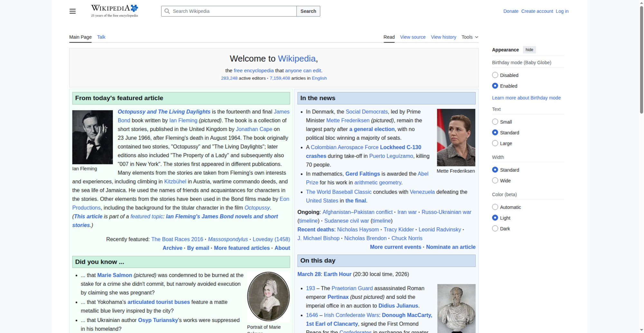Select Disabled for Birthday mode
Image resolution: width=644 pixels, height=333 pixels.
click(495, 75)
